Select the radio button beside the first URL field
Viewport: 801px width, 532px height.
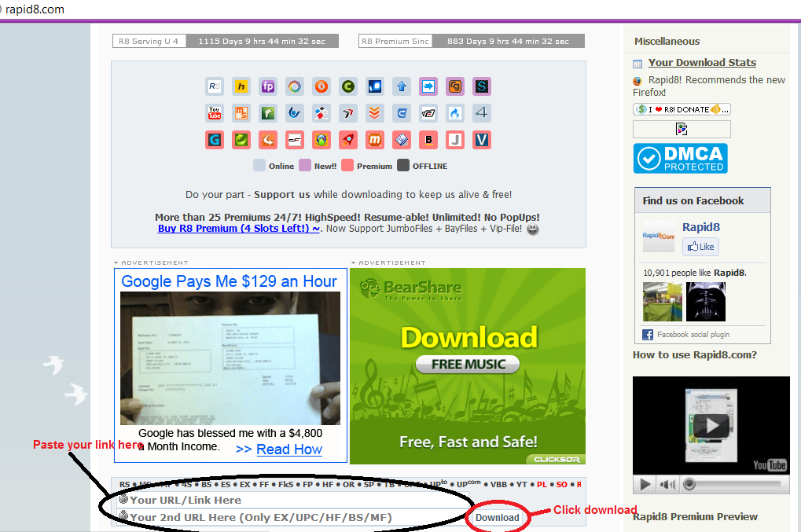123,498
